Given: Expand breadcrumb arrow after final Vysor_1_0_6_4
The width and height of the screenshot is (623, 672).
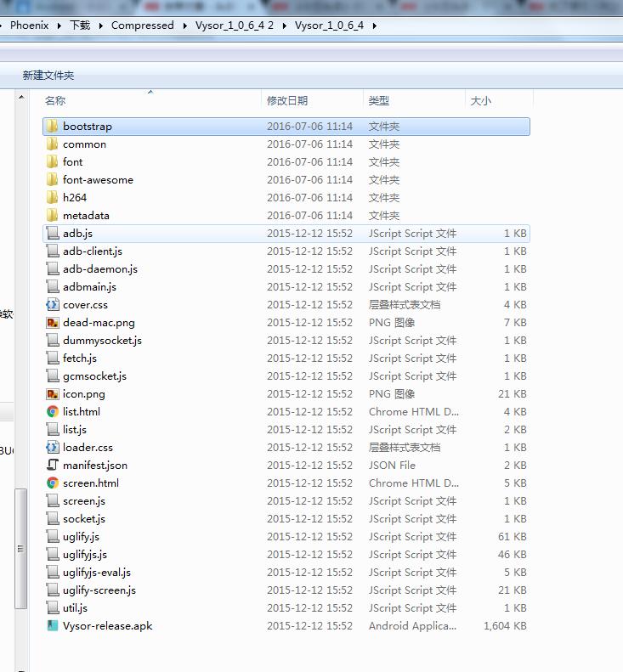Looking at the screenshot, I should 375,25.
